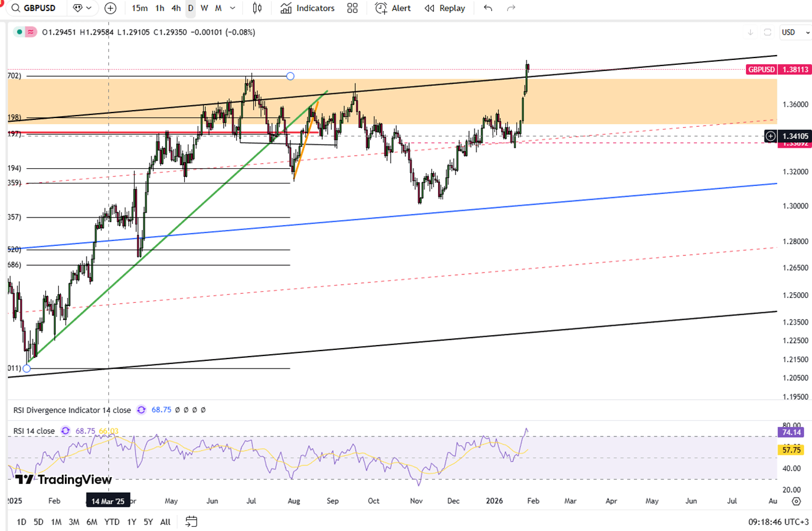Select the W weekly interval
This screenshot has width=812, height=531.
204,8
